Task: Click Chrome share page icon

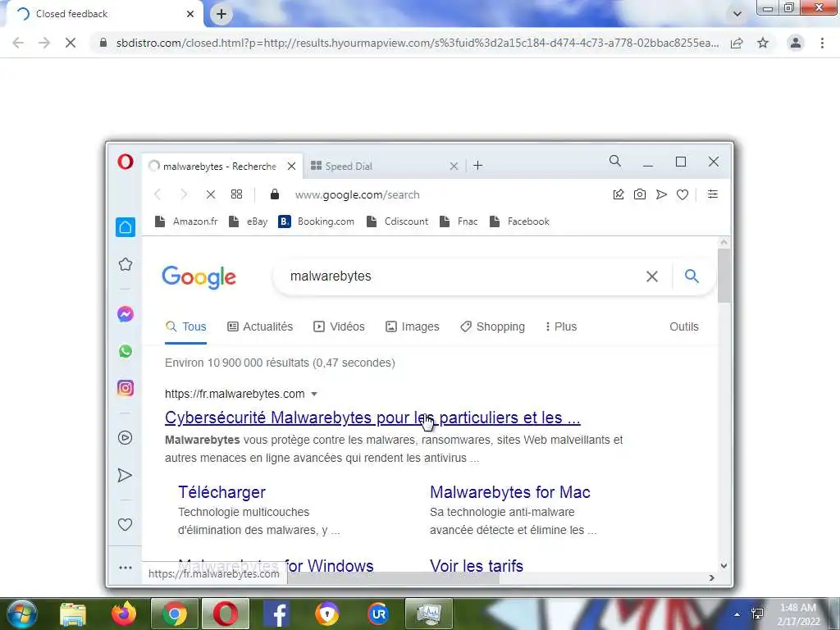Action: 737,43
